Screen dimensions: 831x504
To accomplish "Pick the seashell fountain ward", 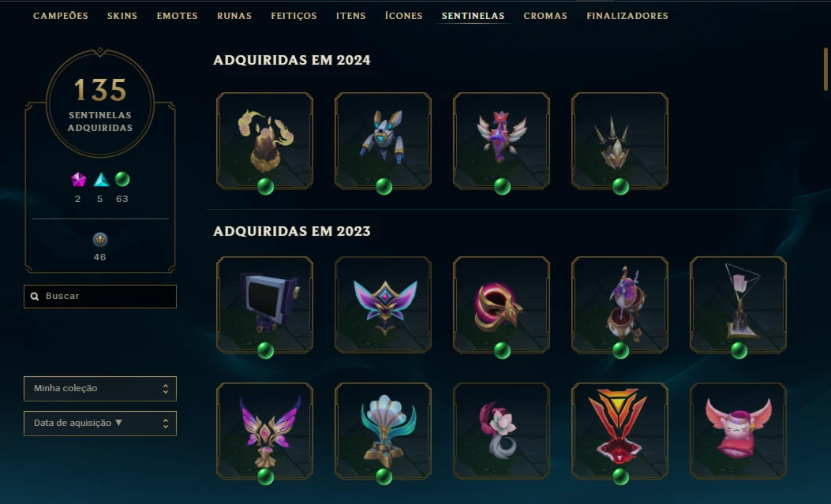I will click(x=384, y=431).
